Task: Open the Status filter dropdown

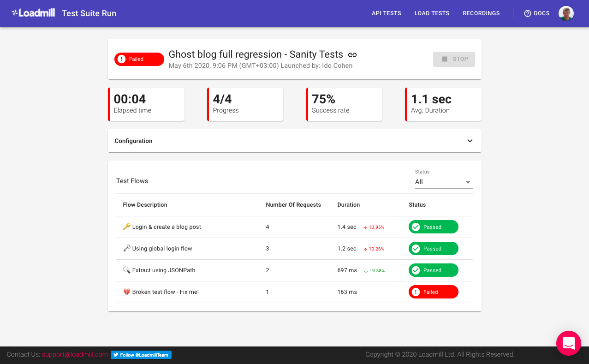Action: click(x=444, y=182)
